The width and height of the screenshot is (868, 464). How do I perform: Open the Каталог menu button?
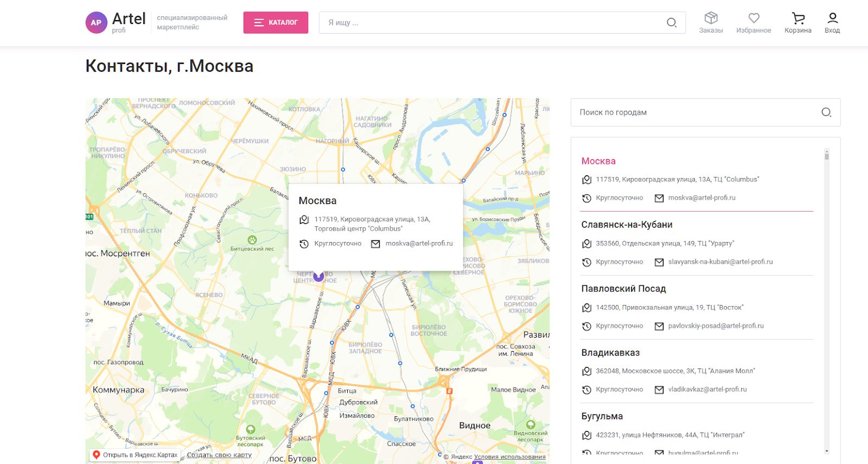276,23
